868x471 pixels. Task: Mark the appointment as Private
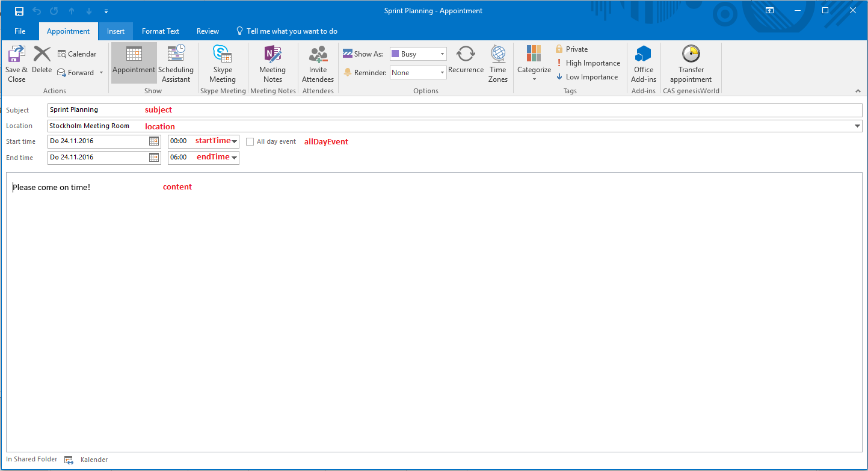pyautogui.click(x=571, y=49)
